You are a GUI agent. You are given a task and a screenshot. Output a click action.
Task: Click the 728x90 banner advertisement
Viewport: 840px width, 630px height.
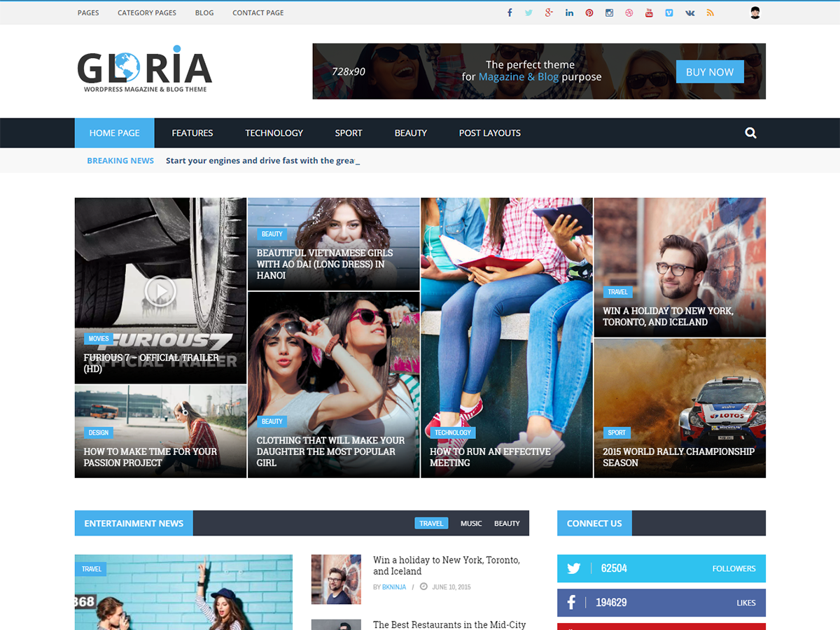click(x=539, y=71)
